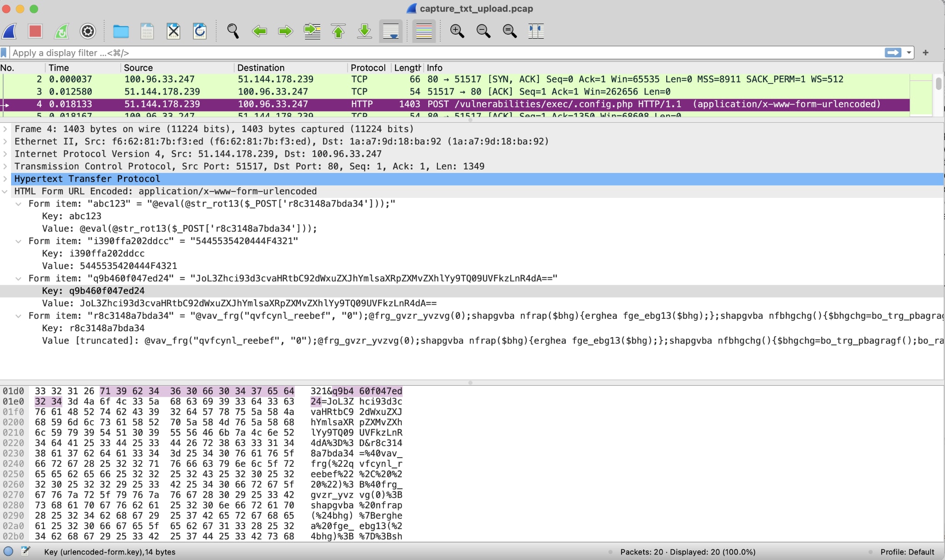Expand Internet Protocol Version 4 section
The height and width of the screenshot is (560, 945).
pos(5,154)
